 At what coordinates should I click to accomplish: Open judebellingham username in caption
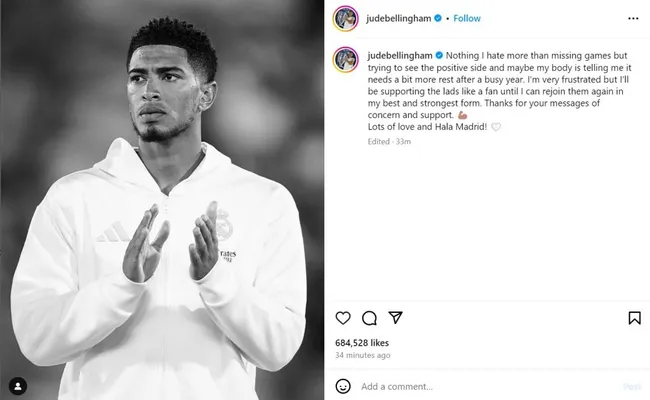tap(400, 56)
